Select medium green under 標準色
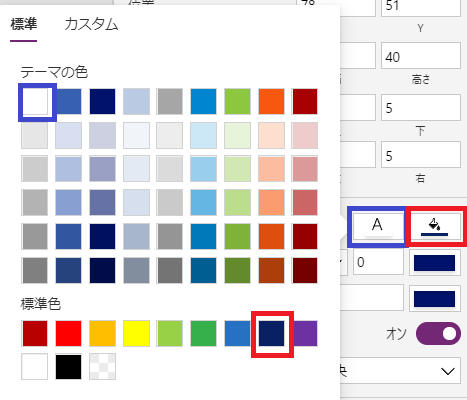The image size is (467, 400). pos(204,334)
